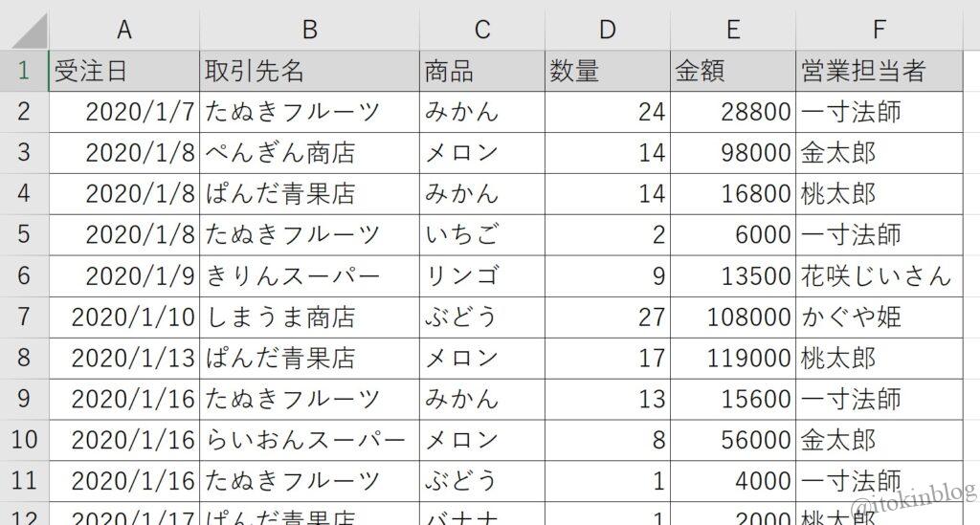Select row 10 header

[24, 440]
